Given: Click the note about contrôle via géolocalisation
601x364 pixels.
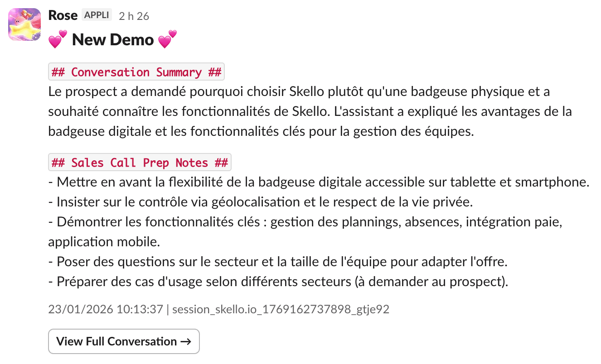Looking at the screenshot, I should click(260, 202).
